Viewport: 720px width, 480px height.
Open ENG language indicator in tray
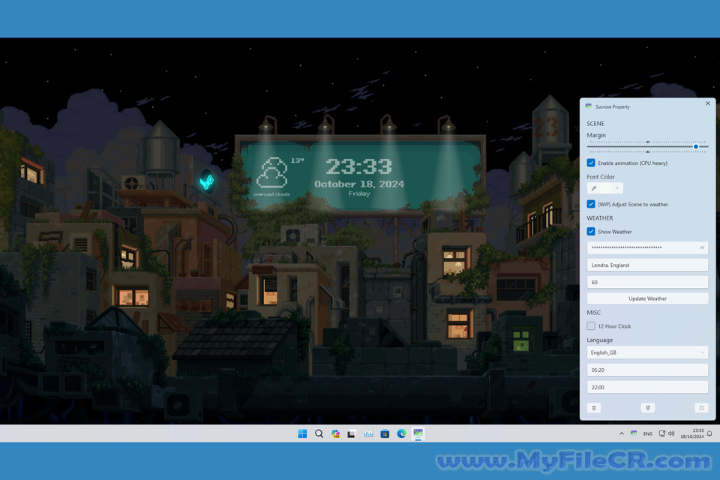[x=647, y=434]
